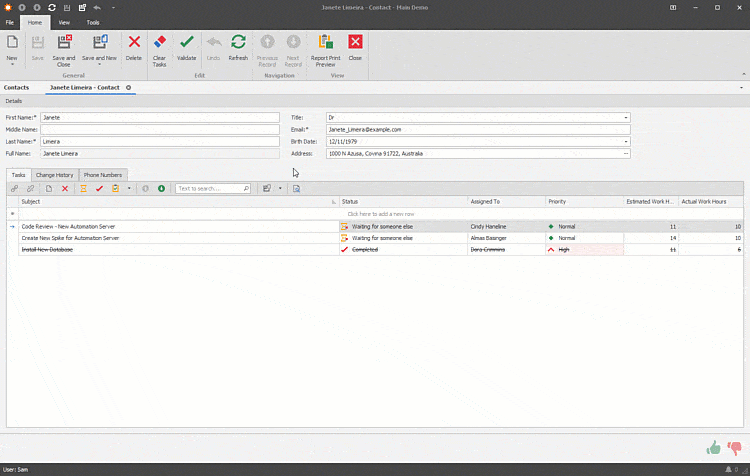Click the thumbs up feedback icon
The height and width of the screenshot is (476, 750).
pyautogui.click(x=713, y=448)
